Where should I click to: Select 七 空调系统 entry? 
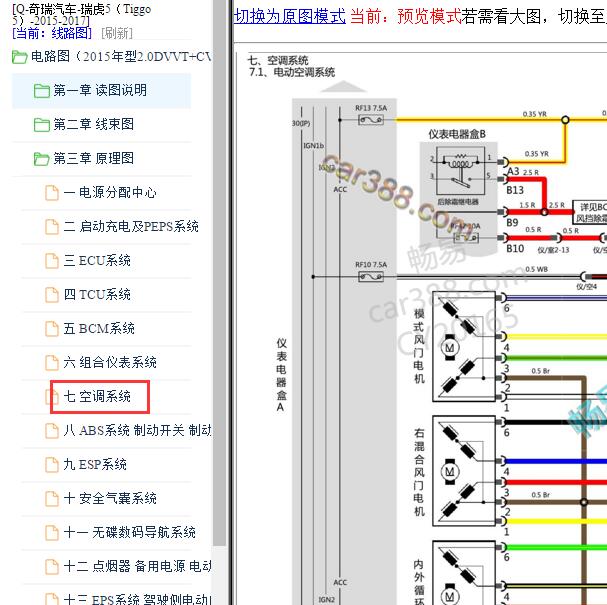click(x=97, y=397)
